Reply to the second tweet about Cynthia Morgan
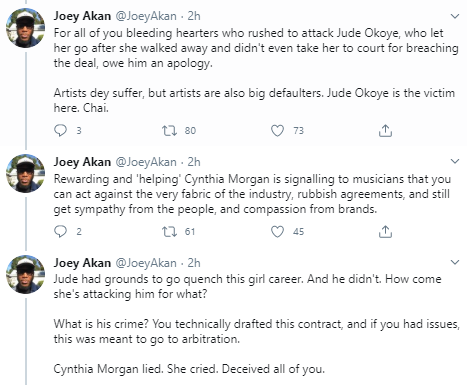467x385 pixels. [60, 232]
